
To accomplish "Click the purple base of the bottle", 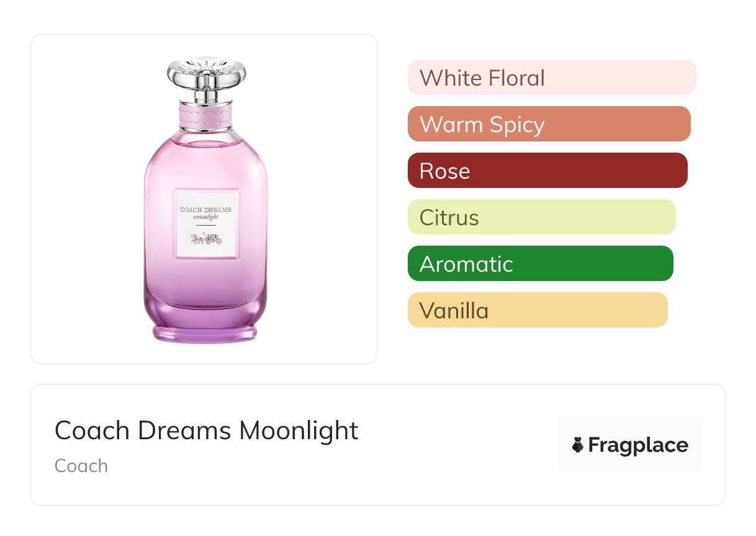I will (205, 326).
